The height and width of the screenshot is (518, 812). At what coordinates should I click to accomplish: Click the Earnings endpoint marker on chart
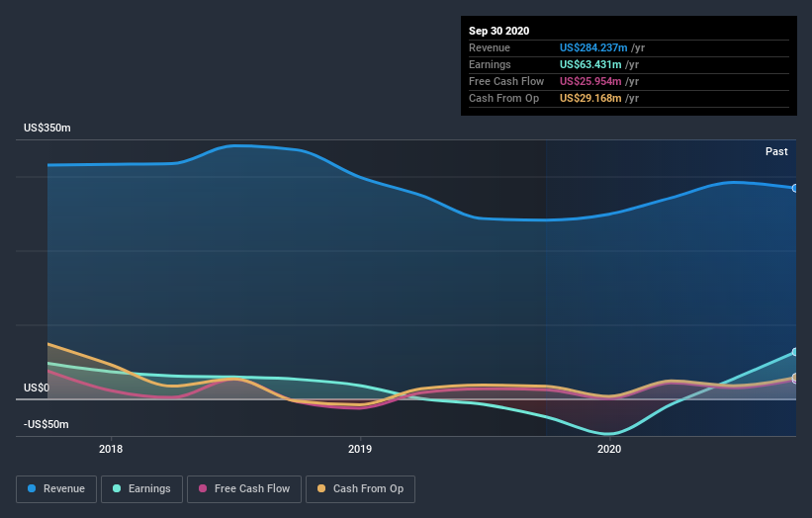pyautogui.click(x=795, y=352)
